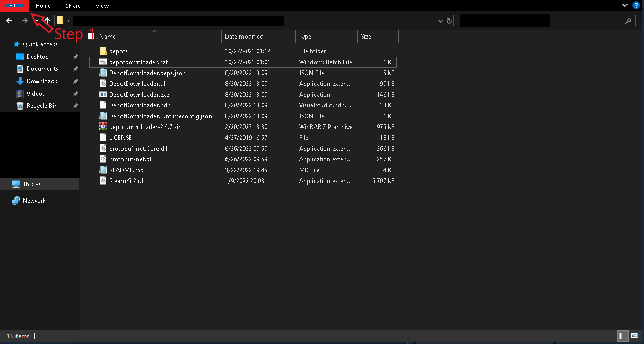Click the 4/27/2019 16:57 date cell

(246, 138)
